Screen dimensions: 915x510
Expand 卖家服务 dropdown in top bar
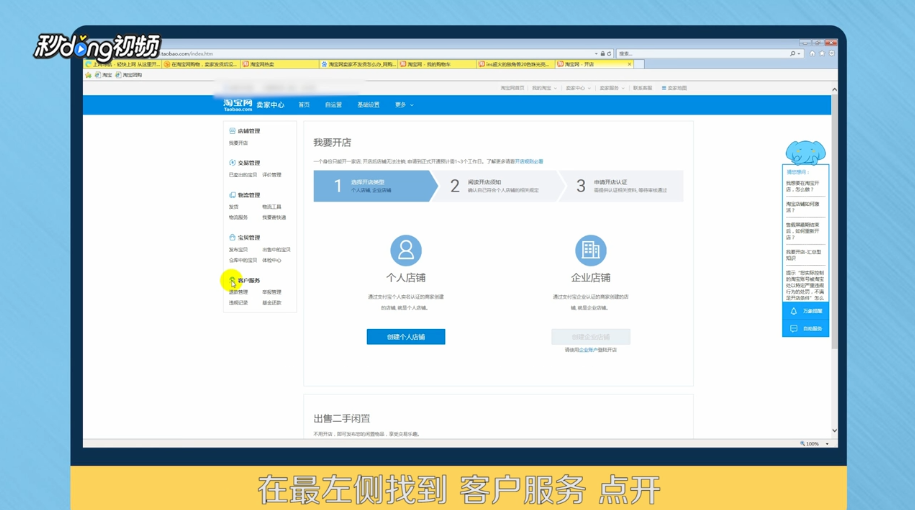(x=612, y=88)
